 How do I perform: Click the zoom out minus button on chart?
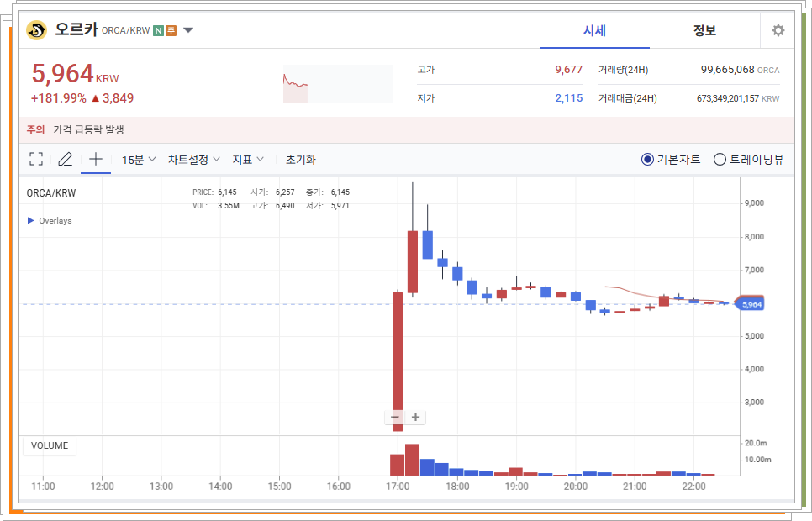[x=394, y=417]
